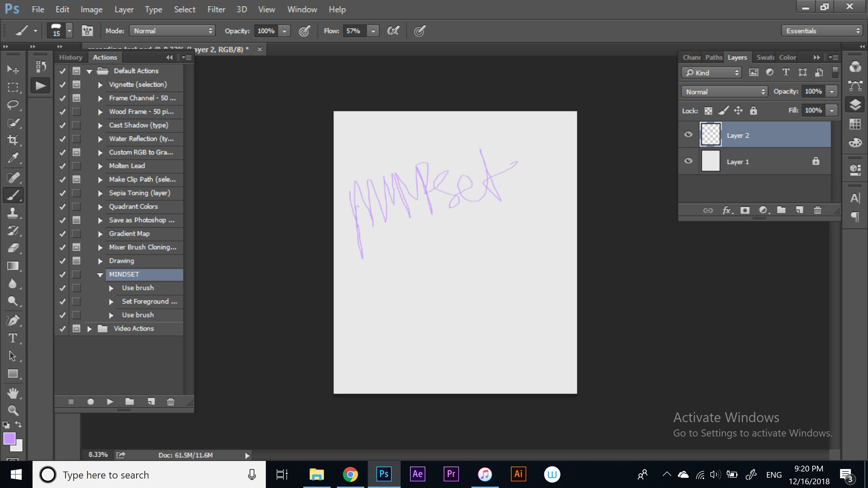Collapse the MINDSET action
Viewport: 868px width, 488px height.
point(100,274)
